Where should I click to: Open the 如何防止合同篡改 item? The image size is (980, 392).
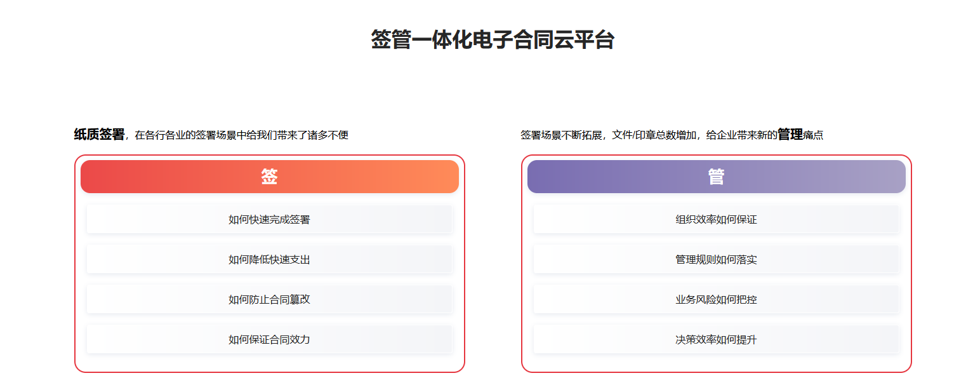click(270, 299)
